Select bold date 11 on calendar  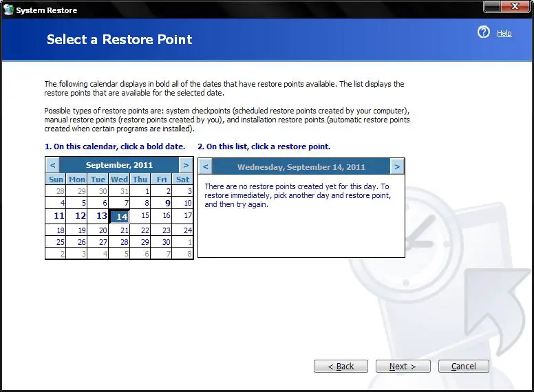click(x=56, y=216)
